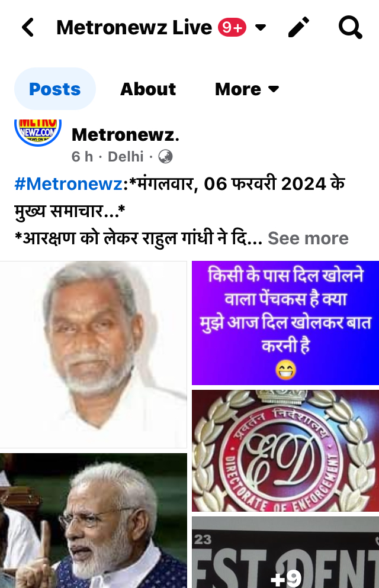Expand post text with See more
Viewport: 379px width, 588px height.
tap(308, 238)
